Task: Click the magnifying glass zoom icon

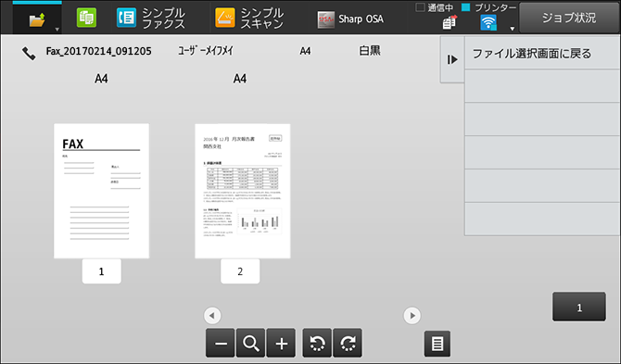Action: pyautogui.click(x=250, y=343)
